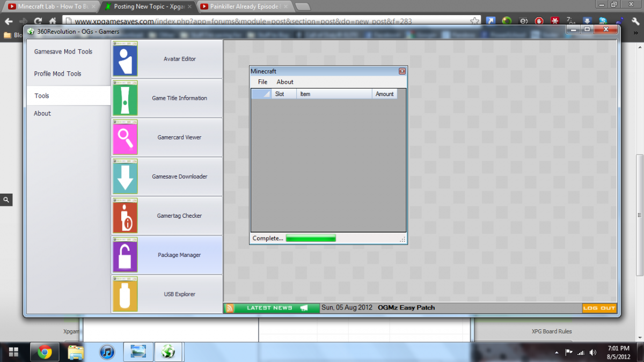Click the RSS feed icon in news bar

point(230,308)
